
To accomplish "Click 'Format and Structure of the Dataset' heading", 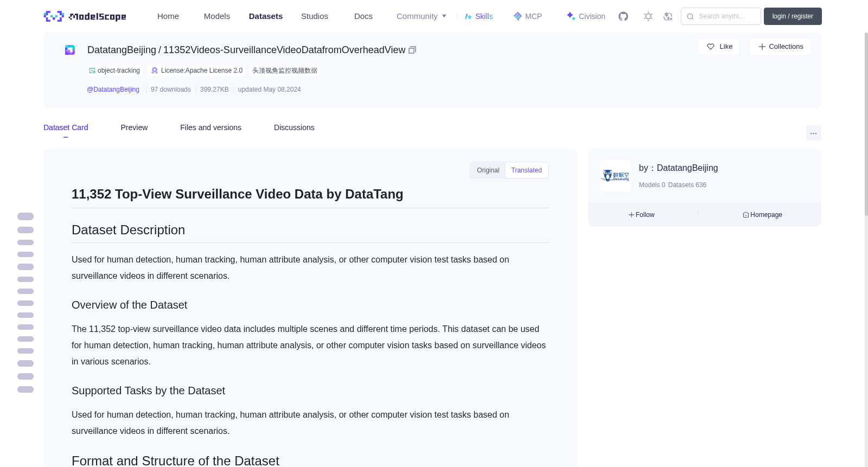I will [175, 461].
